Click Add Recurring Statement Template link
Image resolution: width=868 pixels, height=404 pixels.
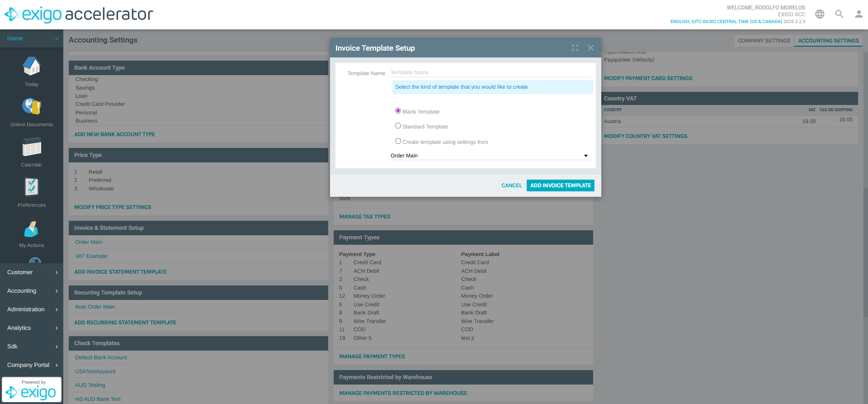(x=125, y=323)
